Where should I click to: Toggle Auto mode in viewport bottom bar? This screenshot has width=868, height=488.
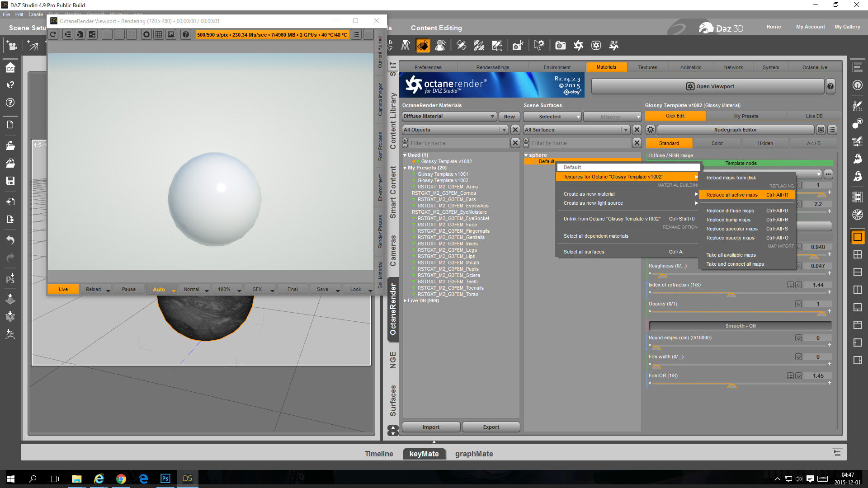159,290
